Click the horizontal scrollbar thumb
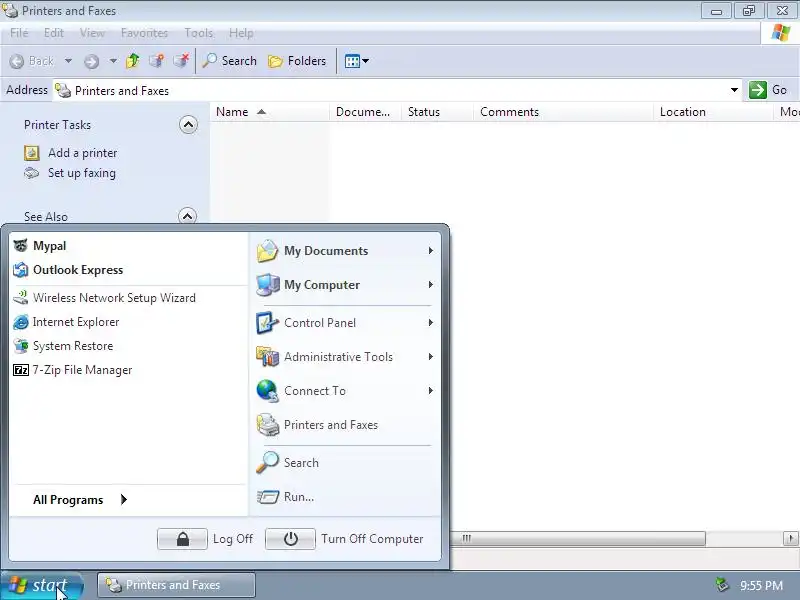This screenshot has width=800, height=600. [x=579, y=538]
